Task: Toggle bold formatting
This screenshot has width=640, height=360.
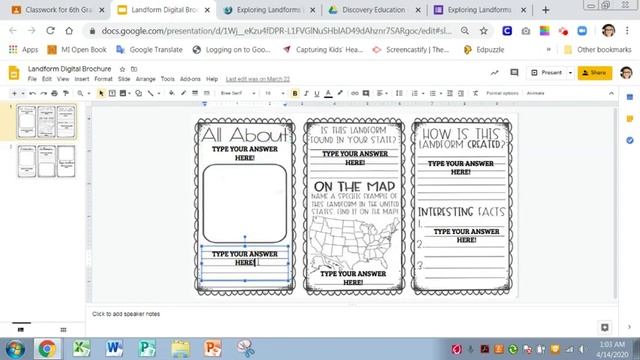Action: (x=295, y=93)
